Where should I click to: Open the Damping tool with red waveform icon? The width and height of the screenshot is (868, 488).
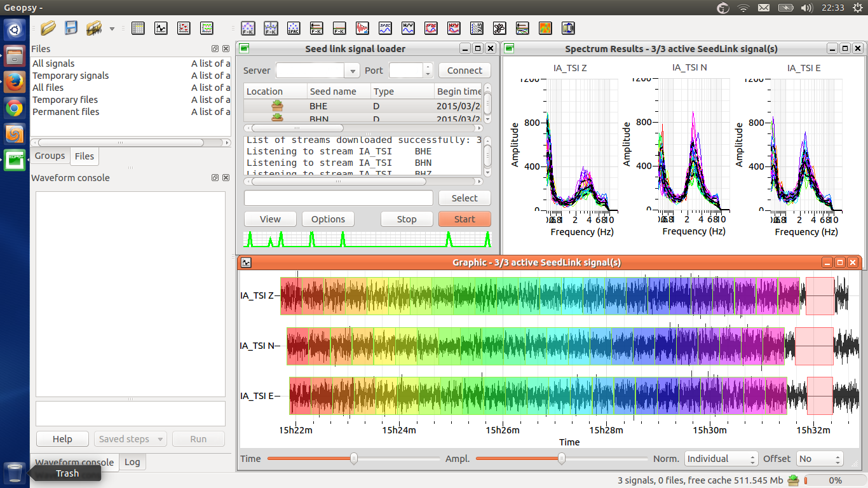coord(362,28)
